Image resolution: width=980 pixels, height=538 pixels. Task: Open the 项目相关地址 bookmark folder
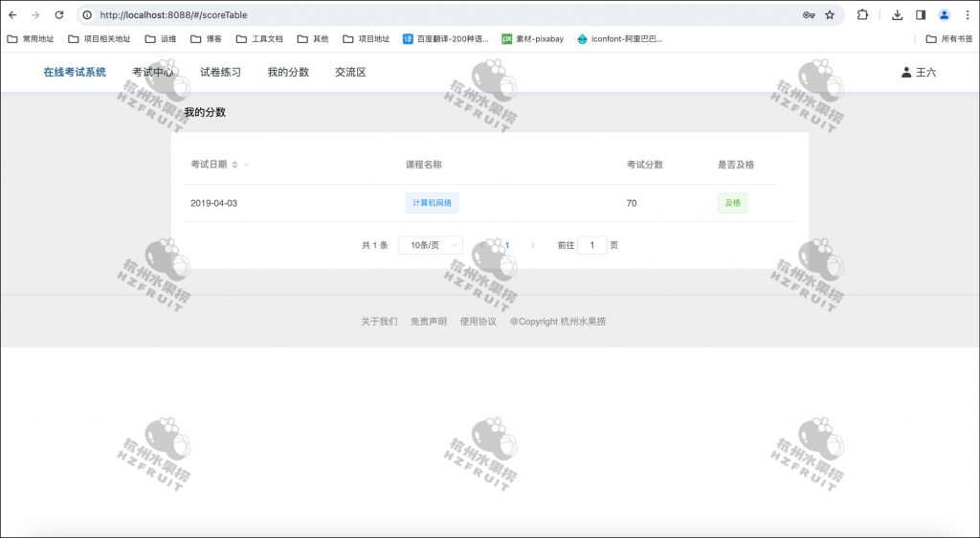[100, 38]
